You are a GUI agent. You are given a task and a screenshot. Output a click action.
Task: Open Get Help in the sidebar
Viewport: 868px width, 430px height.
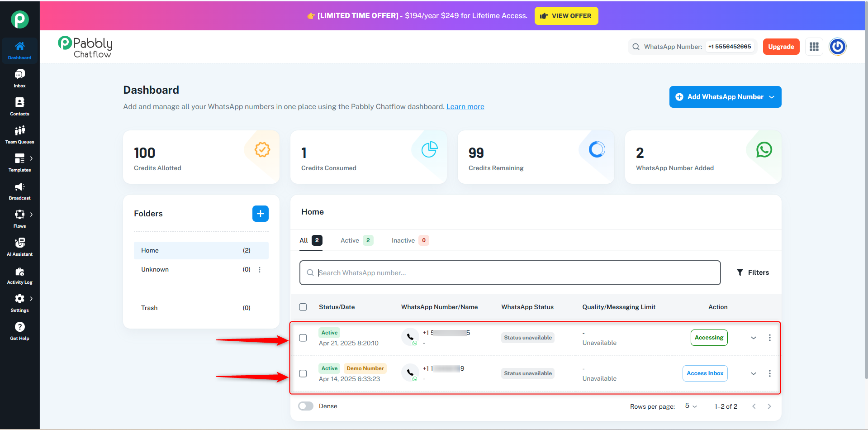point(19,331)
